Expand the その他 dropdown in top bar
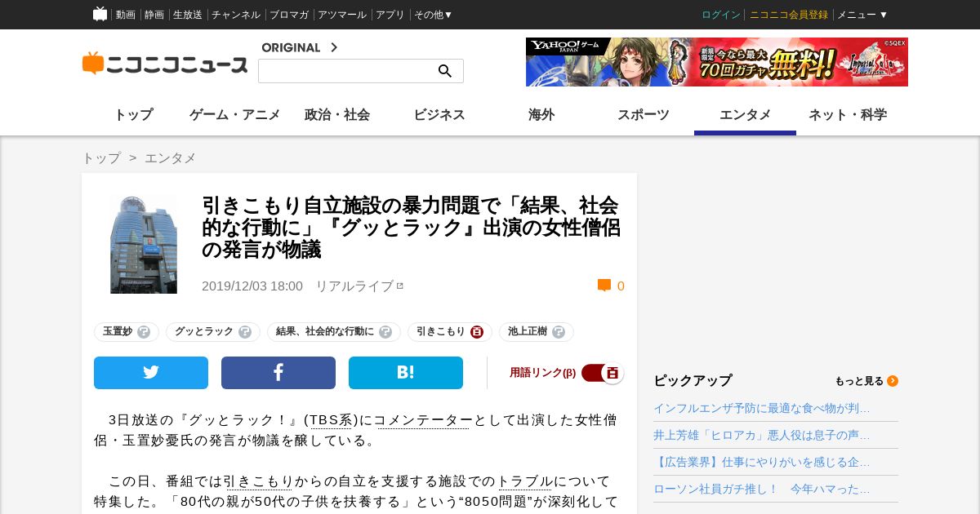The height and width of the screenshot is (514, 980). (433, 15)
